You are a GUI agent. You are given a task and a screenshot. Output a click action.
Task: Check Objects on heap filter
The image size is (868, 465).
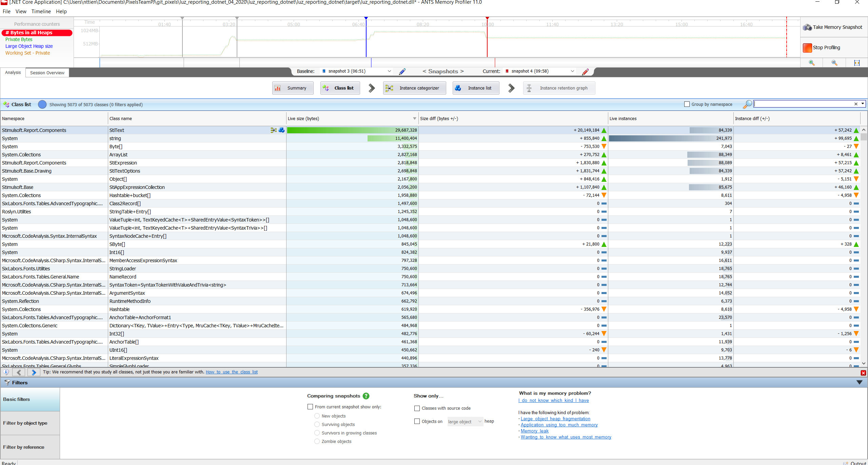[417, 421]
